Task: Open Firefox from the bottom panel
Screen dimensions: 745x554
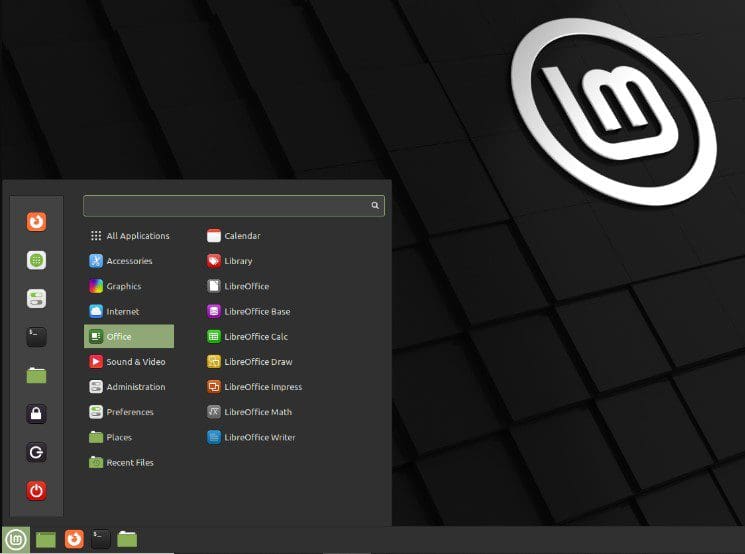Action: (74, 539)
